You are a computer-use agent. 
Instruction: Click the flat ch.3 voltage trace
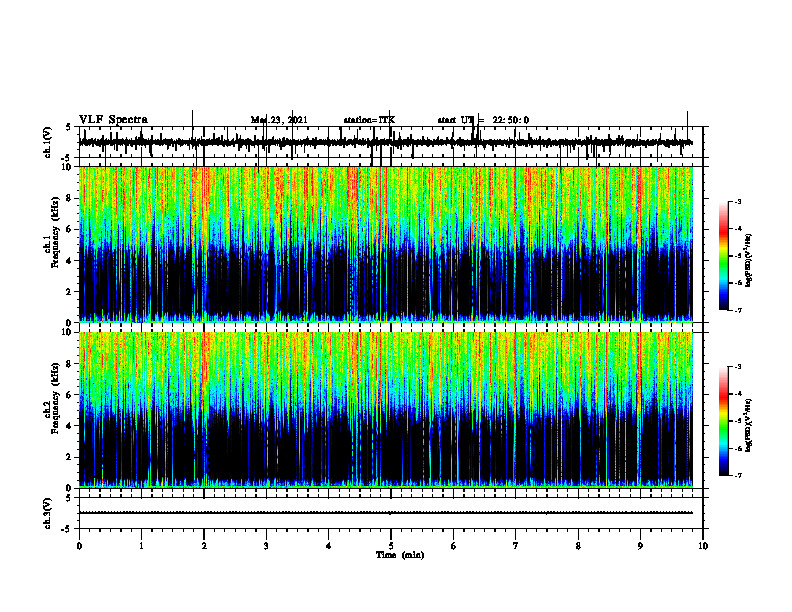[385, 513]
